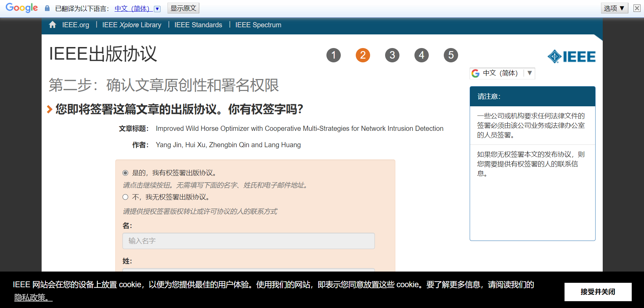Click the 名: first name label

coord(127,226)
